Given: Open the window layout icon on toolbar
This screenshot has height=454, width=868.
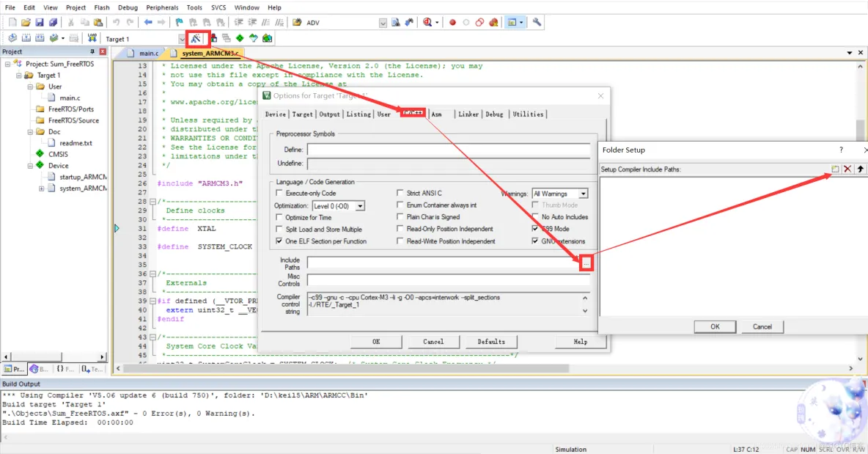Looking at the screenshot, I should [x=512, y=22].
